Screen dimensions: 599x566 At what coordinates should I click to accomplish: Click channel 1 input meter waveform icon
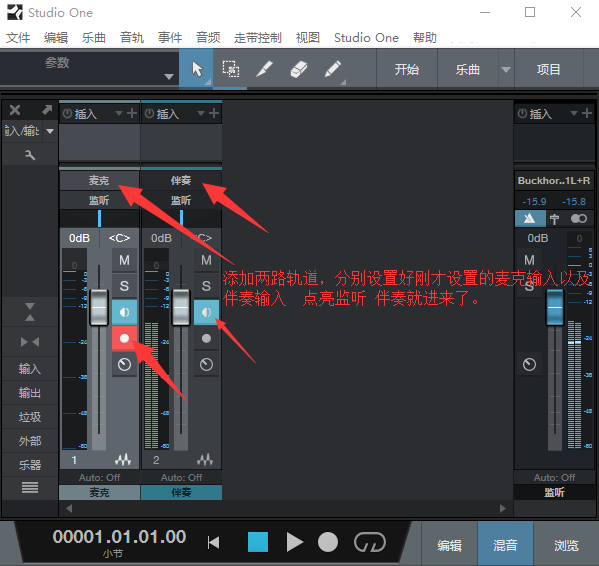(123, 460)
